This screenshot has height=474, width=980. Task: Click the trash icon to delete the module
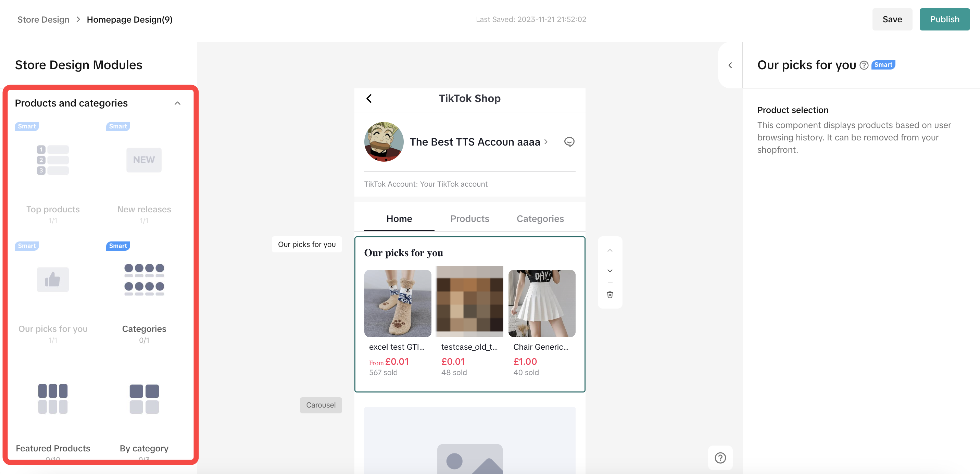tap(610, 295)
